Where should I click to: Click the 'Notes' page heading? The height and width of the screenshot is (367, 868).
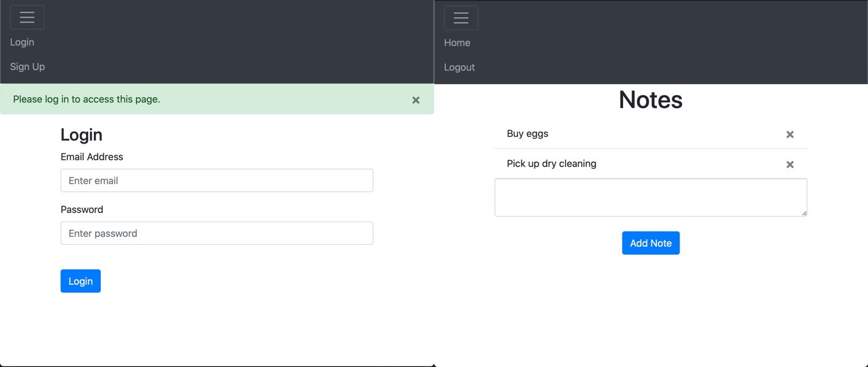pyautogui.click(x=651, y=100)
